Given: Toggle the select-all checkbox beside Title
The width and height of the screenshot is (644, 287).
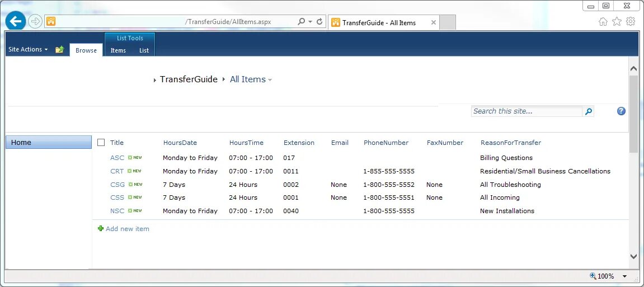Looking at the screenshot, I should (x=101, y=143).
